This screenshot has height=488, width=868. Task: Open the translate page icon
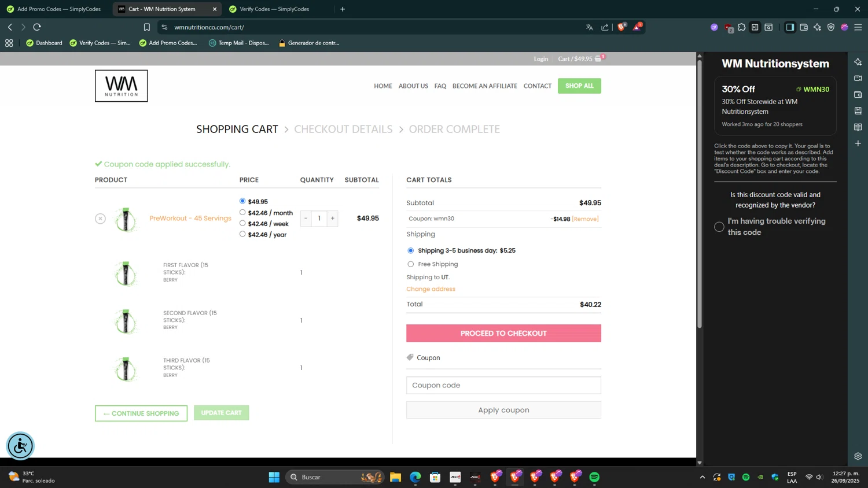[590, 27]
